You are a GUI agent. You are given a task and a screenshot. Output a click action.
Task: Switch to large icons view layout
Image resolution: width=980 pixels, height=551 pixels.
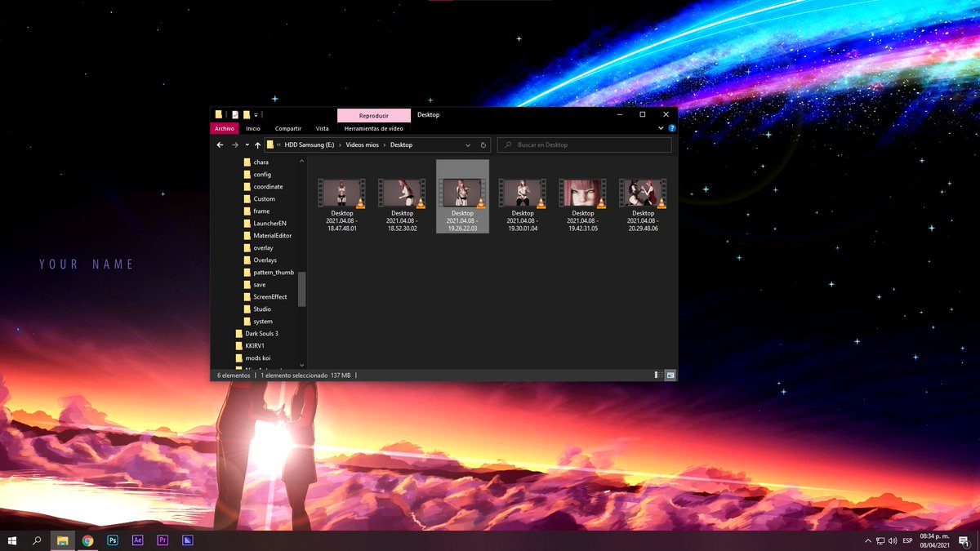click(x=670, y=375)
